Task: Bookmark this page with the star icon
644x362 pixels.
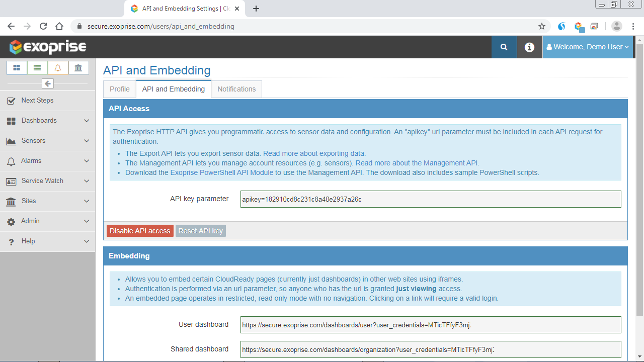Action: [542, 26]
